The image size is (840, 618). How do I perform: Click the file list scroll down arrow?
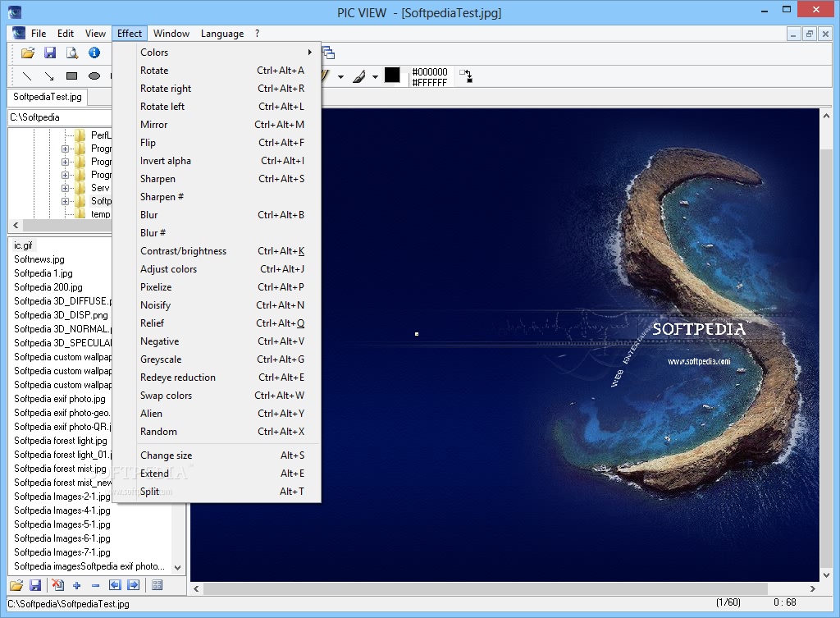[178, 568]
